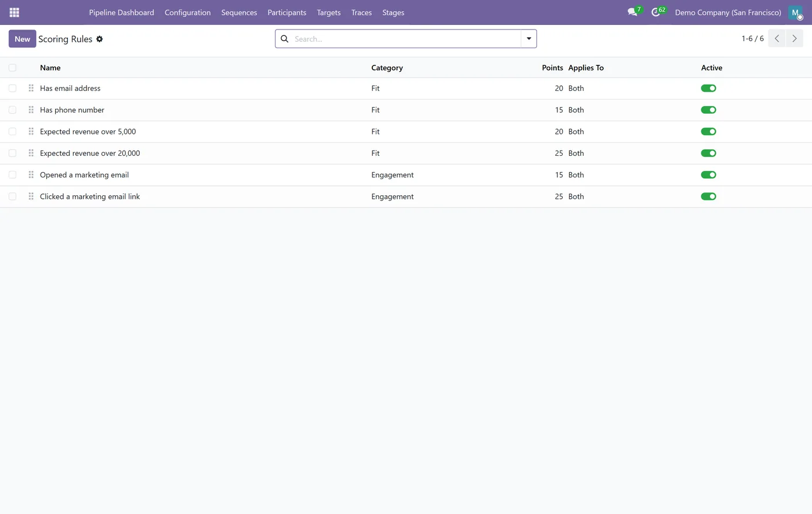This screenshot has width=812, height=514.
Task: Open the Expected revenue over 20,000 rule
Action: 90,153
